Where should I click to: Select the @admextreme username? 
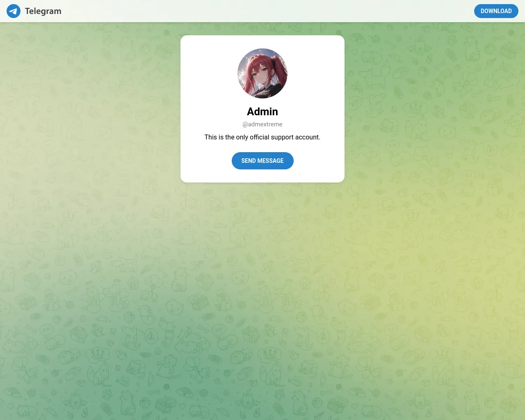tap(262, 124)
